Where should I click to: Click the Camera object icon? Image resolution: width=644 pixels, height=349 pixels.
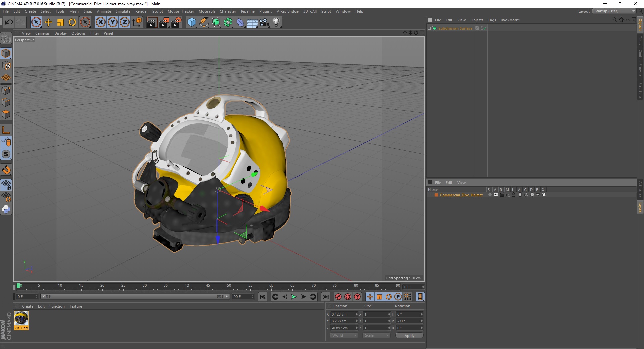click(x=264, y=22)
